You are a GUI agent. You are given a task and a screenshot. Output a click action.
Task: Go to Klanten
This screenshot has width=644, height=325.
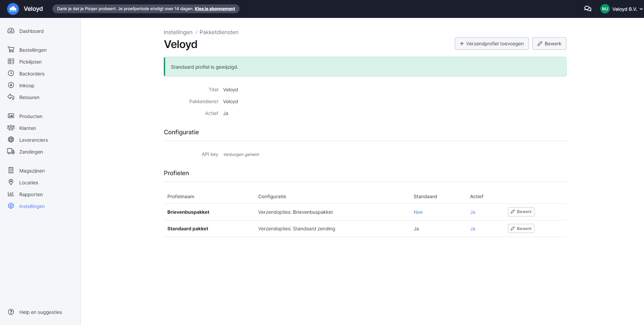[x=28, y=128]
